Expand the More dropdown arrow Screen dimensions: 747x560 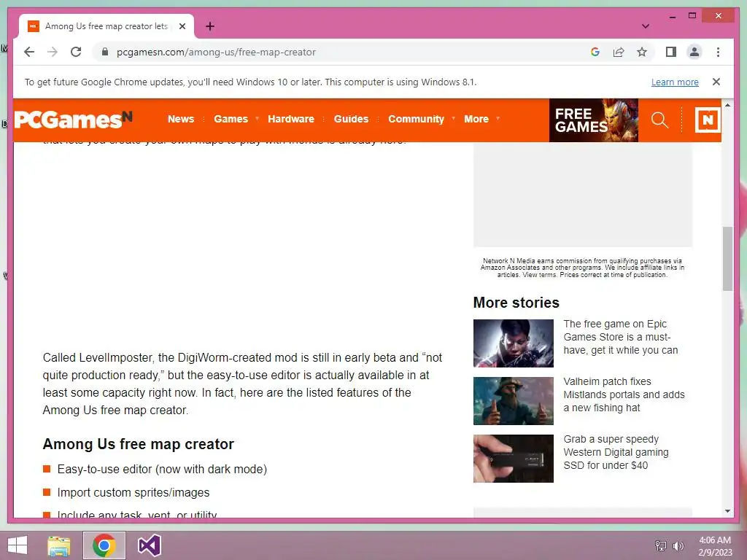point(498,118)
